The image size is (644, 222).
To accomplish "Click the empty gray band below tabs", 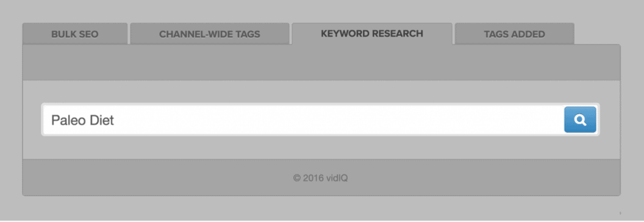I will pyautogui.click(x=321, y=62).
